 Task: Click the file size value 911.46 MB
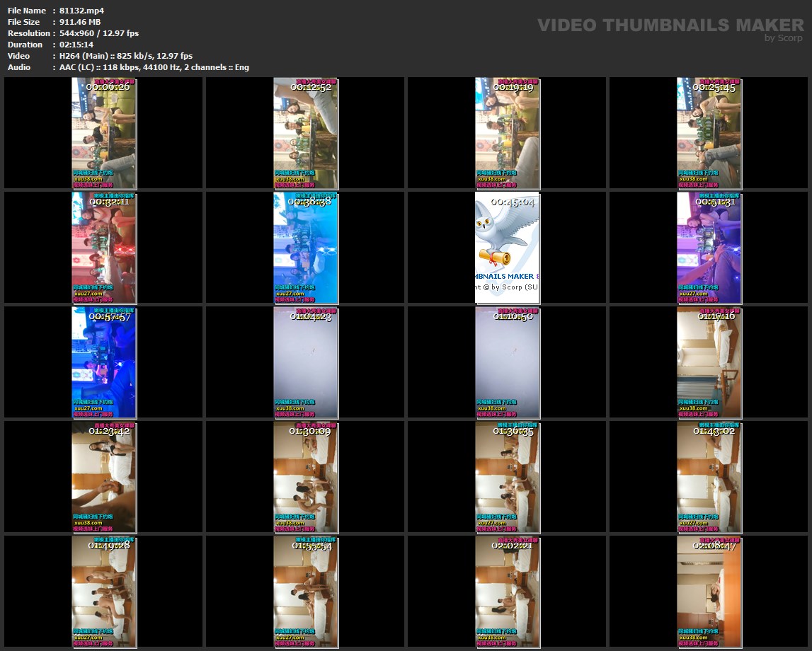(x=80, y=22)
